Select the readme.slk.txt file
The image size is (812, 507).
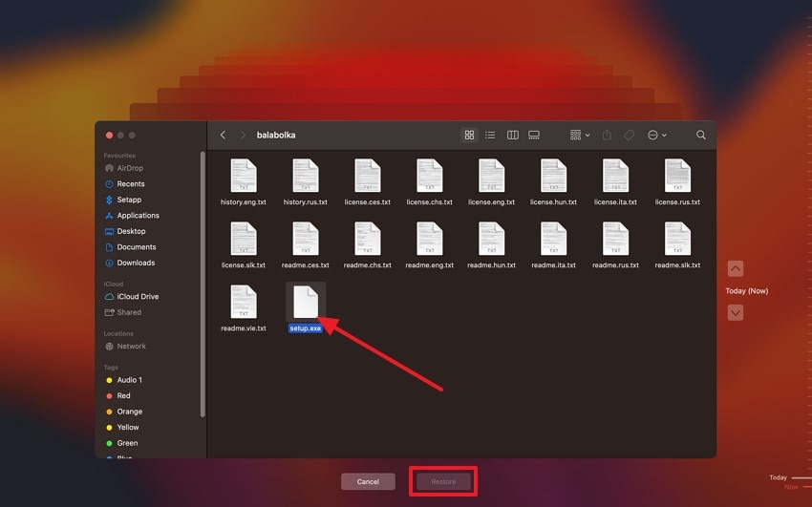[677, 245]
